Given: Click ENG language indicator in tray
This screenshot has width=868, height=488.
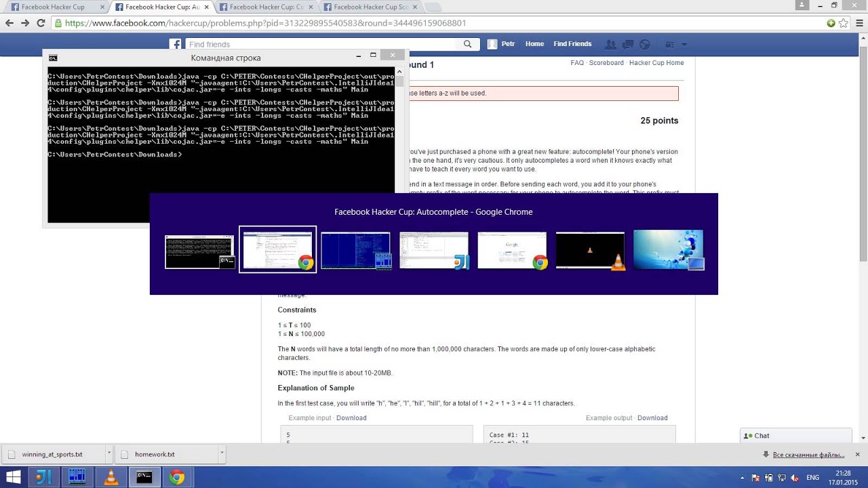Looking at the screenshot, I should (x=812, y=478).
